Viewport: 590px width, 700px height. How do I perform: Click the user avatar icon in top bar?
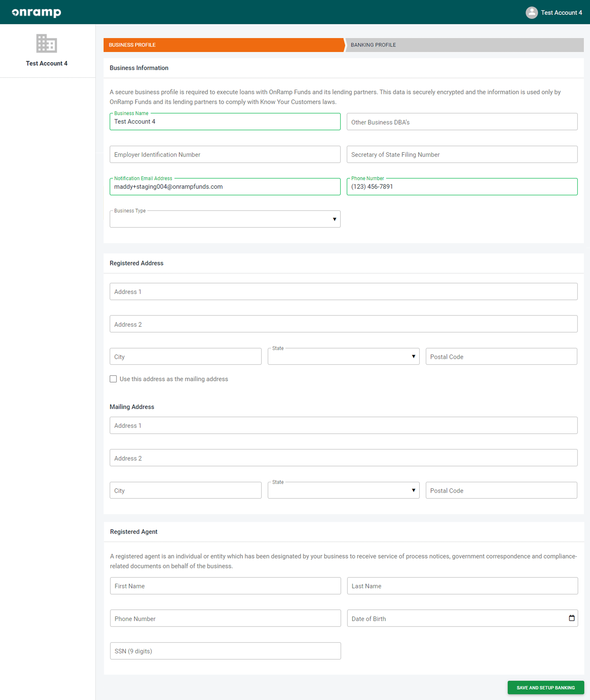pos(532,12)
